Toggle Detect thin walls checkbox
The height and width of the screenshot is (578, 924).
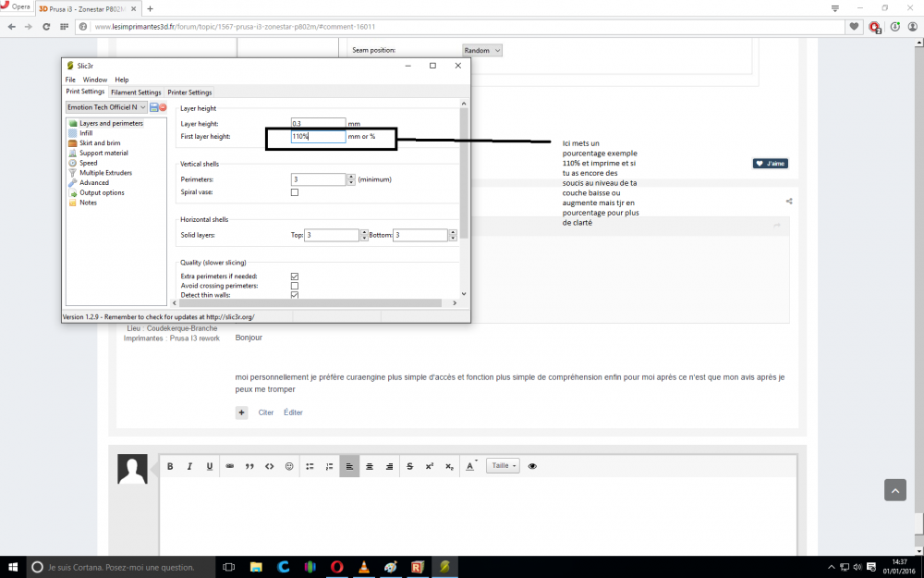(295, 295)
